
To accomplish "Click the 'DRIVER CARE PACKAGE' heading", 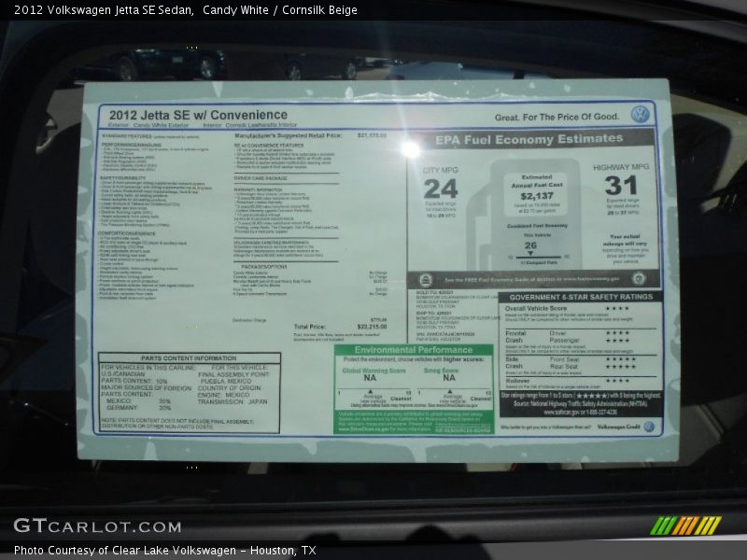I will [x=261, y=178].
